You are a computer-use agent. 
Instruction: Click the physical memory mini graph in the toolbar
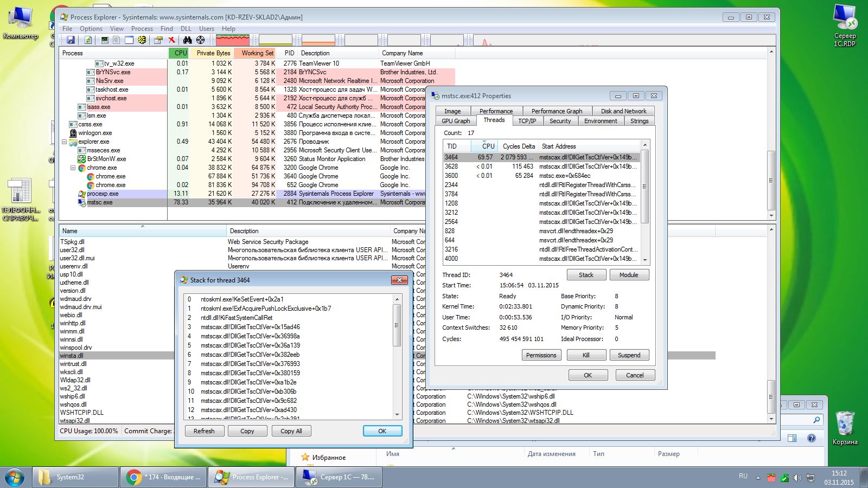point(318,40)
